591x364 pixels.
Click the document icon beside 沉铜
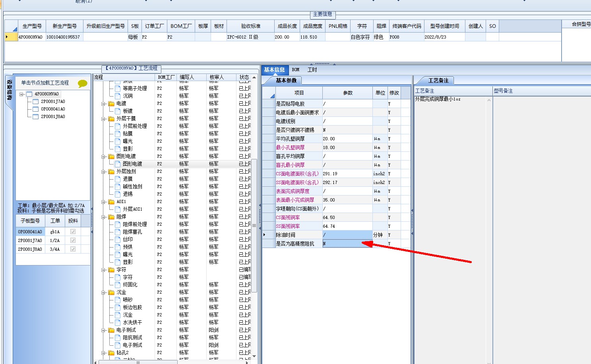coord(118,96)
